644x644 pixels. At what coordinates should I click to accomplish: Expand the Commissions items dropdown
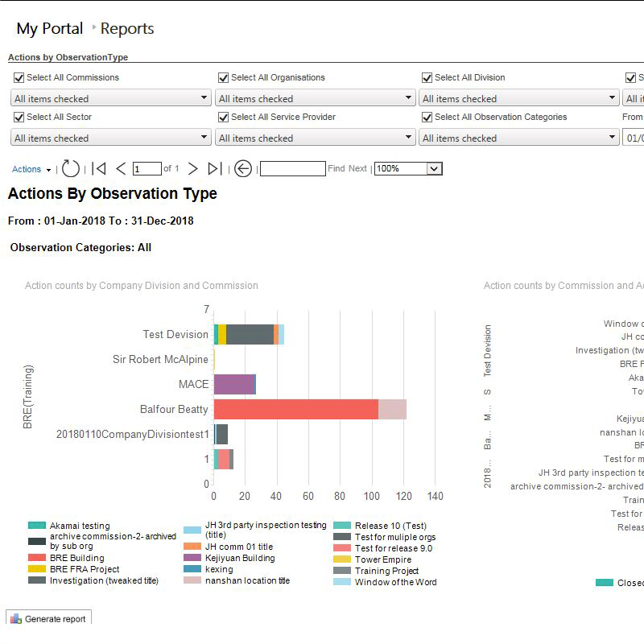point(204,98)
